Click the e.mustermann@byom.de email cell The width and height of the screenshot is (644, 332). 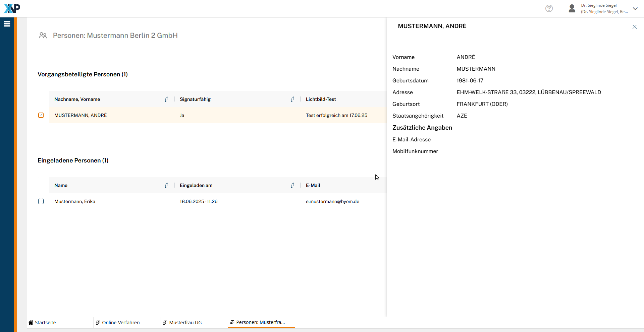pos(332,201)
